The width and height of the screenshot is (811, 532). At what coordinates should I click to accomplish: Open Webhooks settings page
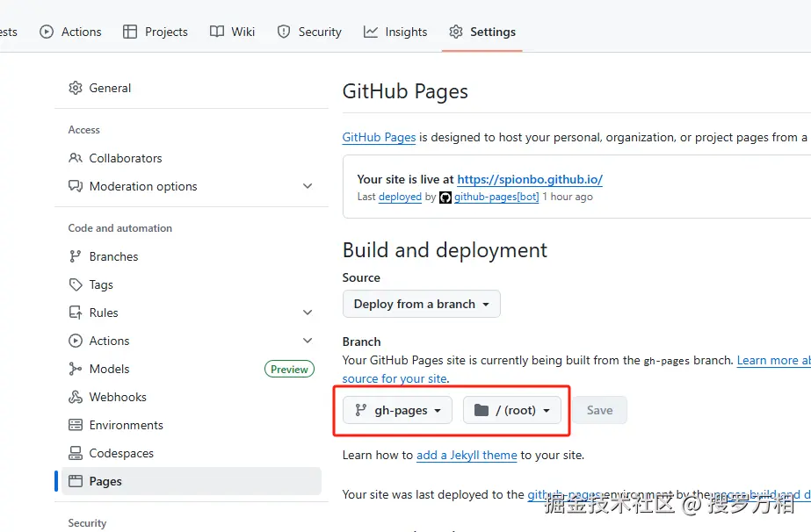pos(192,397)
